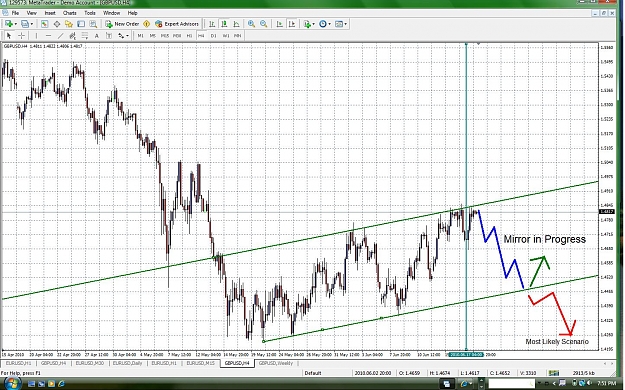Screen dimensions: 625x390
Task: Expand the Profiles dropdown arrow
Action: pyautogui.click(x=32, y=24)
